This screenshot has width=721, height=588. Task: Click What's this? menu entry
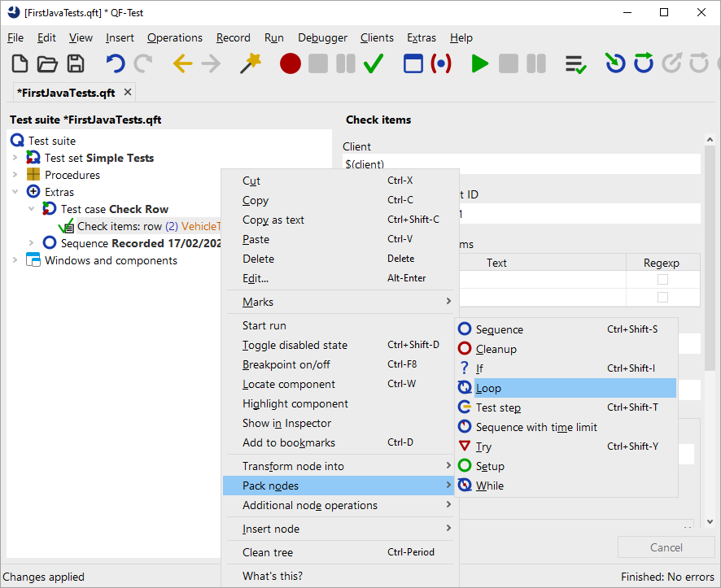(x=341, y=576)
